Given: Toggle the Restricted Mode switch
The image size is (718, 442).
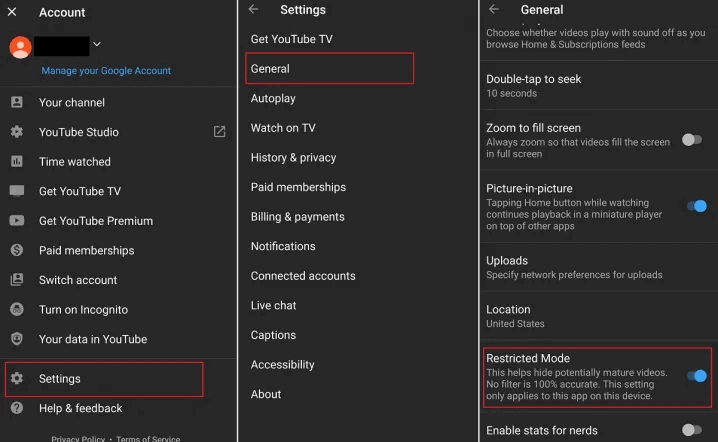Looking at the screenshot, I should [x=696, y=376].
